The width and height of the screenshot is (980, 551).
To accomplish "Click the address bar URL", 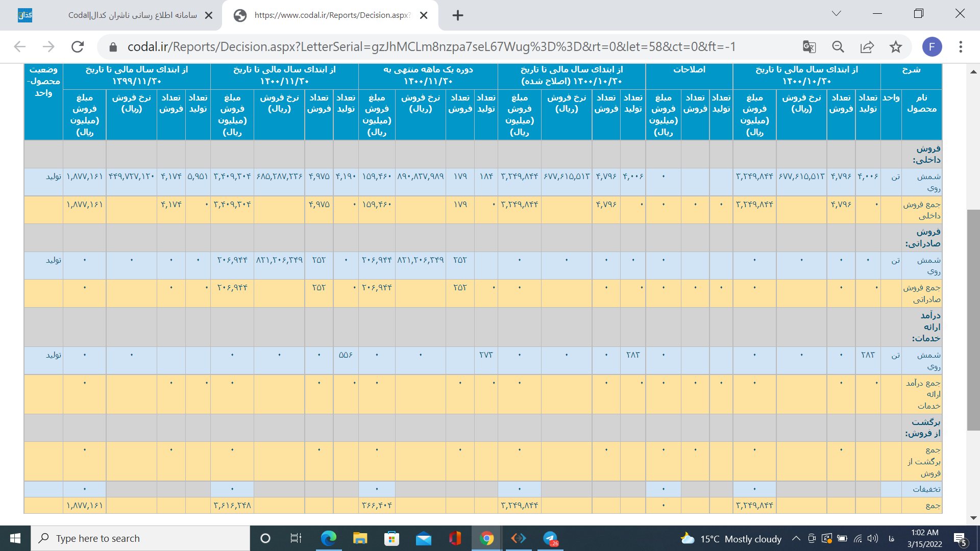I will 431,47.
